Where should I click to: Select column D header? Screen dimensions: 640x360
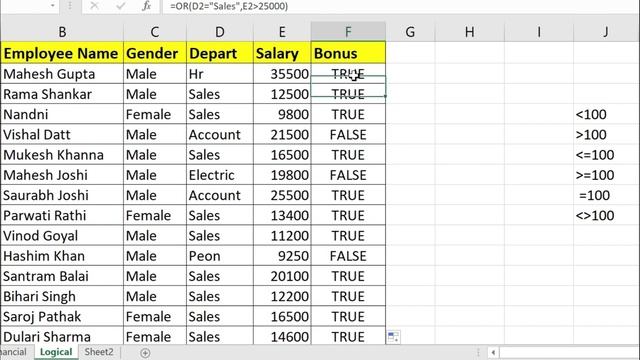tap(220, 31)
